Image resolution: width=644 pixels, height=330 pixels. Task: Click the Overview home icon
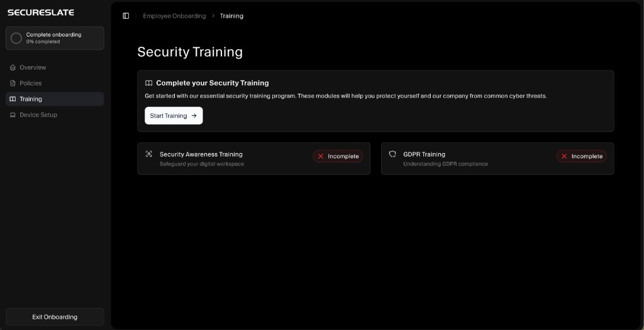13,67
